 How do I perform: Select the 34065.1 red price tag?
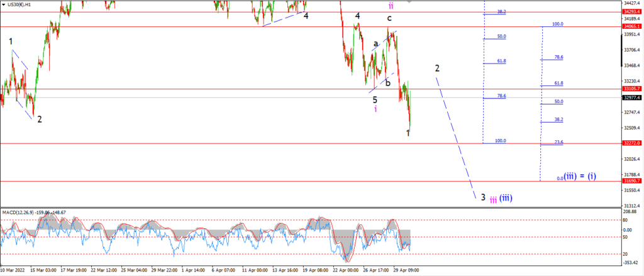pos(633,26)
